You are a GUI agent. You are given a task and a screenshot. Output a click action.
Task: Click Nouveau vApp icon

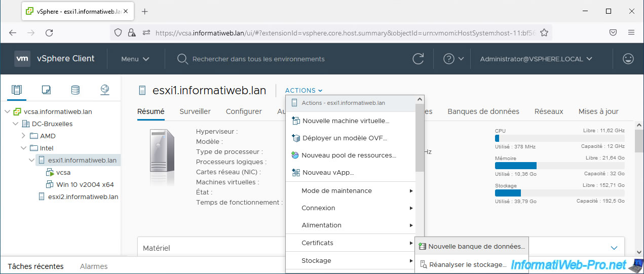(x=296, y=172)
